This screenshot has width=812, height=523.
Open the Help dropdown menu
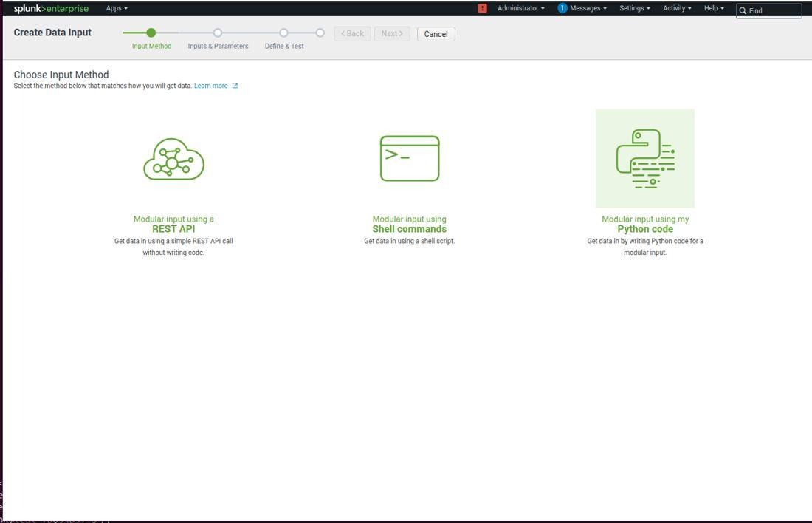(714, 8)
